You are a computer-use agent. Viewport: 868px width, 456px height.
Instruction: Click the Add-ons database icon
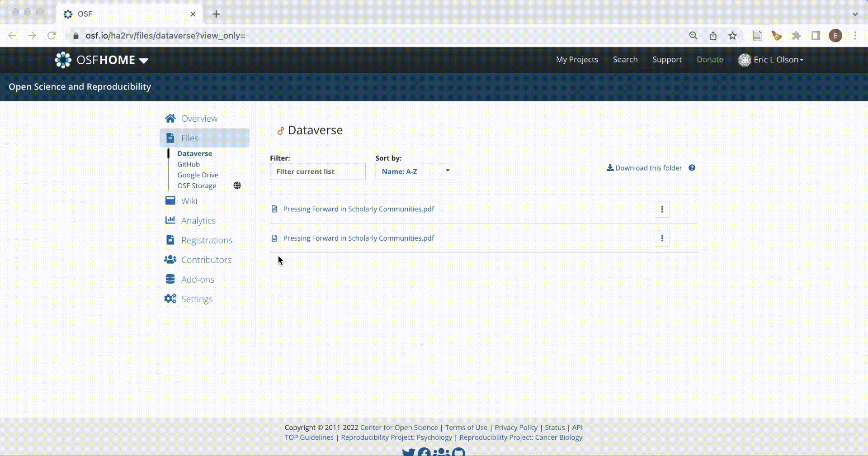coord(170,279)
